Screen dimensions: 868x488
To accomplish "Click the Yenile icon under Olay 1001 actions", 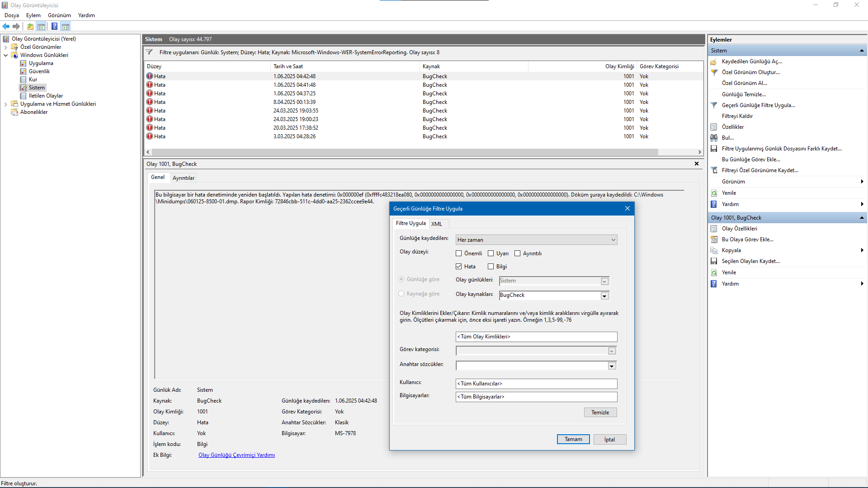I will [x=714, y=272].
